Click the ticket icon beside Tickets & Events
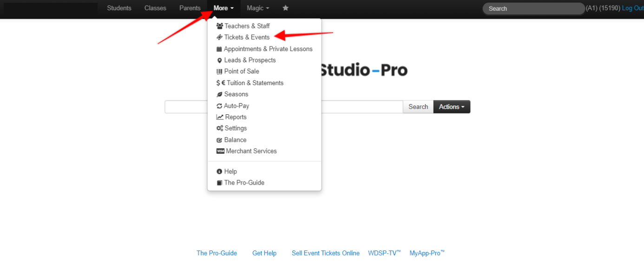 [x=220, y=37]
